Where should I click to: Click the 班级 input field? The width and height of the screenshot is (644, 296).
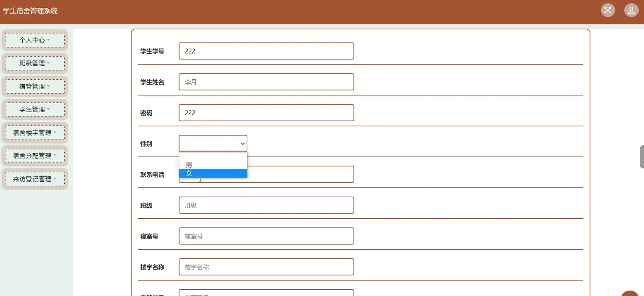[266, 205]
